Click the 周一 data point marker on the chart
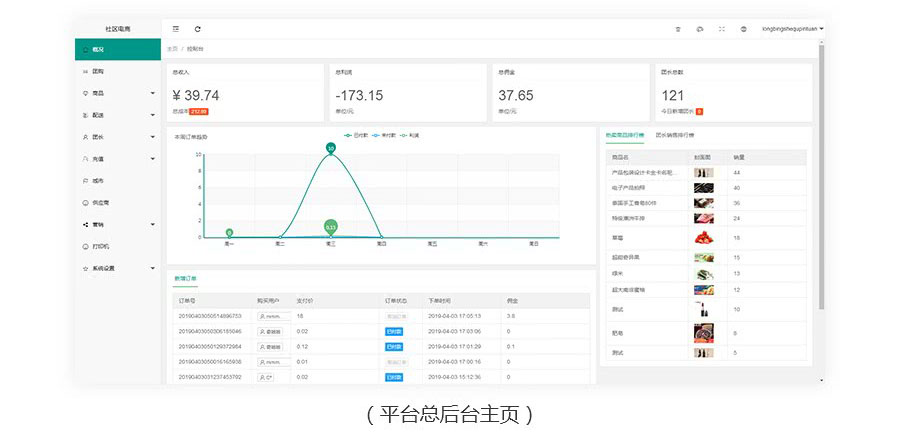 [x=229, y=232]
